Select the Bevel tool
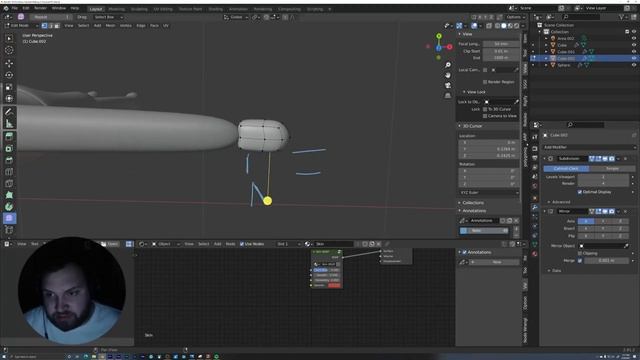 pos(9,160)
